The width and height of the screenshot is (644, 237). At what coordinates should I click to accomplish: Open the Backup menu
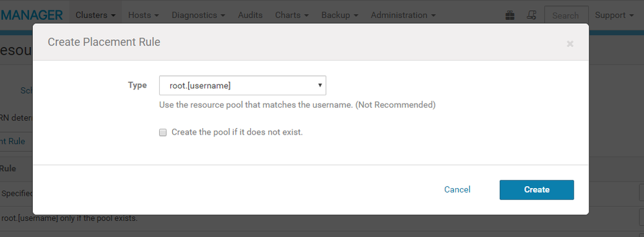click(340, 15)
